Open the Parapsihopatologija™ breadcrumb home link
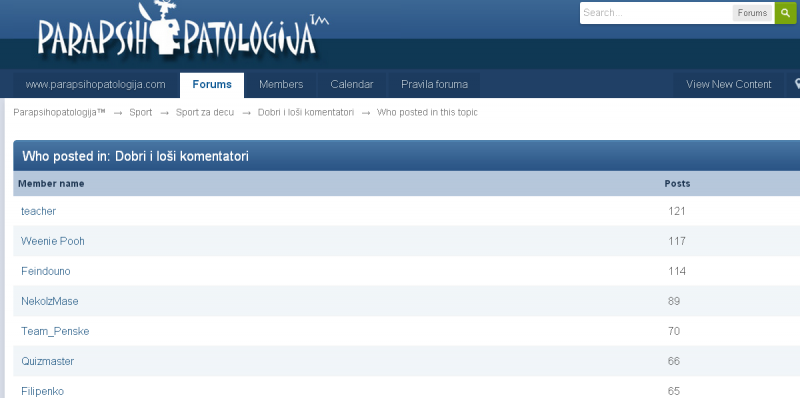800x398 pixels. pyautogui.click(x=59, y=112)
